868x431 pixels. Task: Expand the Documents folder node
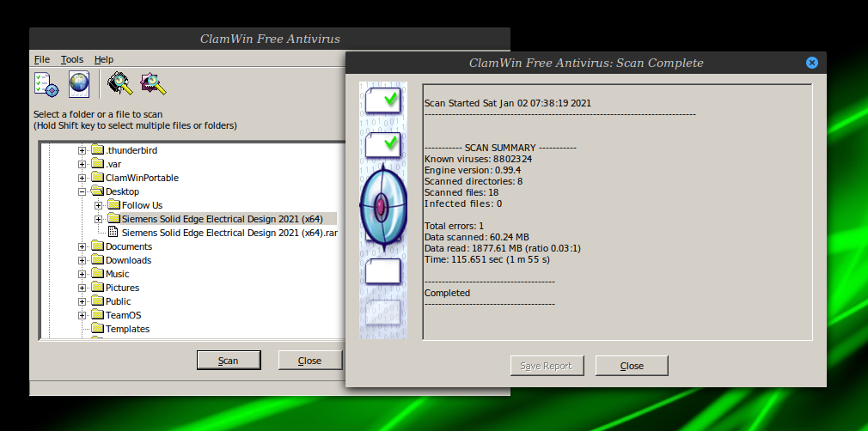point(82,246)
